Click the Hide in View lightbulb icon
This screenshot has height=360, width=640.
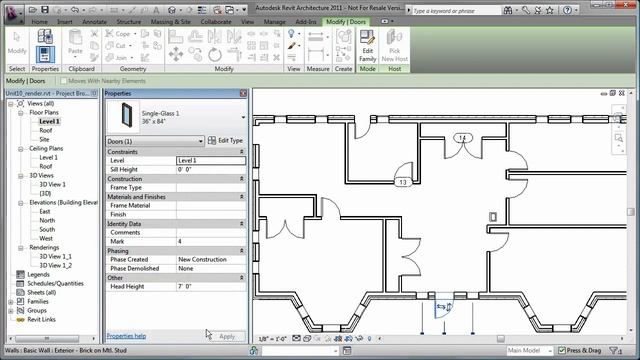291,34
